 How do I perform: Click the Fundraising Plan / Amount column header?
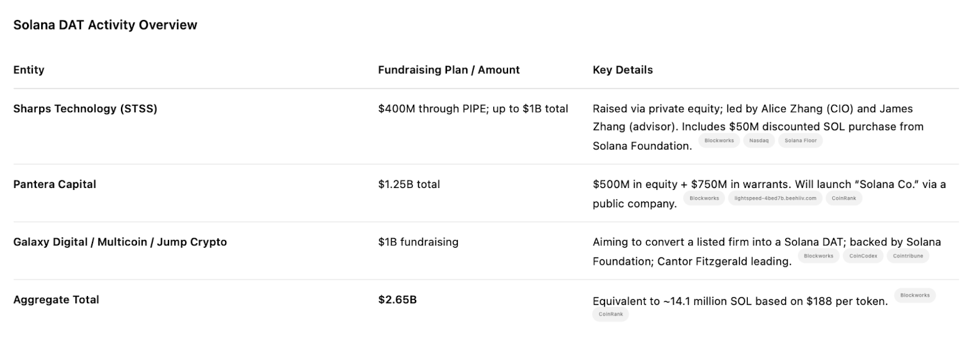(448, 70)
